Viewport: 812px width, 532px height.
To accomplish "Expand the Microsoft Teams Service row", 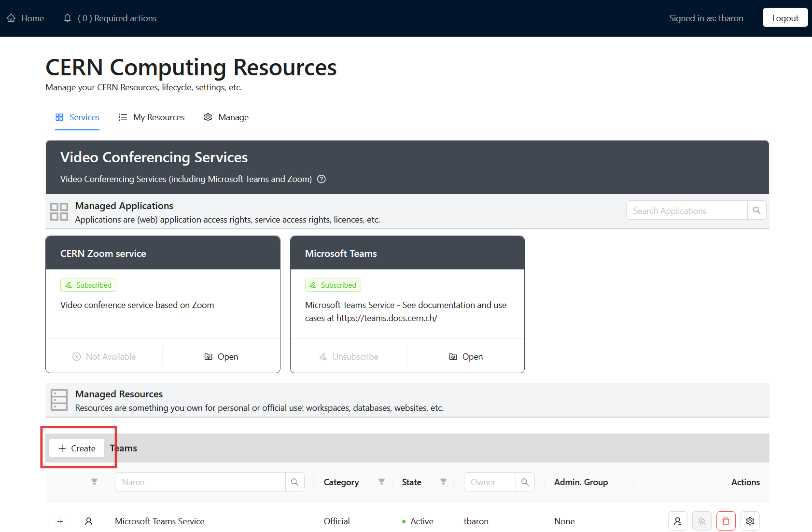I will pyautogui.click(x=60, y=521).
